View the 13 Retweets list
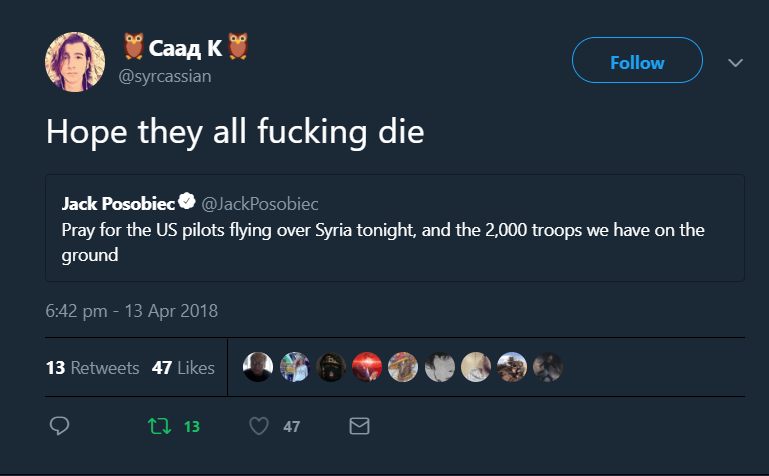This screenshot has width=769, height=476. coord(92,368)
